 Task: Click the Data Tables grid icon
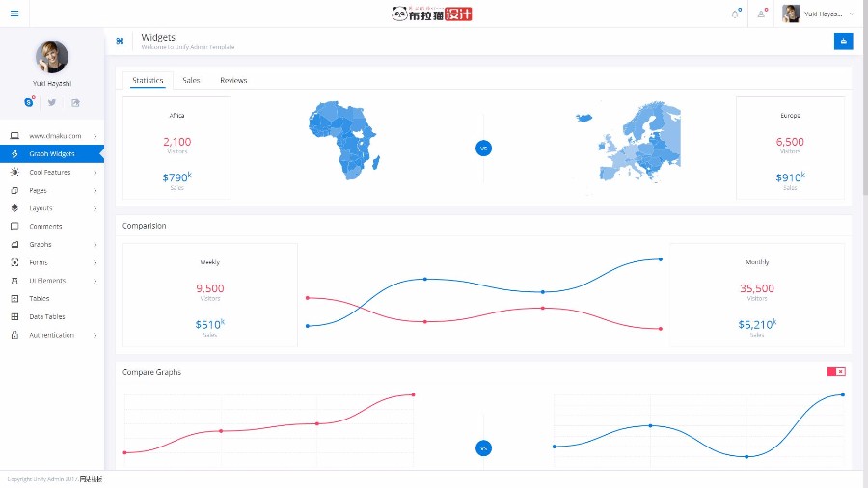pos(14,316)
